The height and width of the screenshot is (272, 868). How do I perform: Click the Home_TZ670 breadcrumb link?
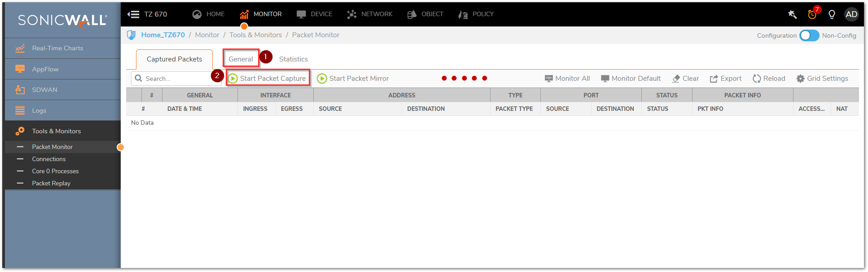(163, 35)
